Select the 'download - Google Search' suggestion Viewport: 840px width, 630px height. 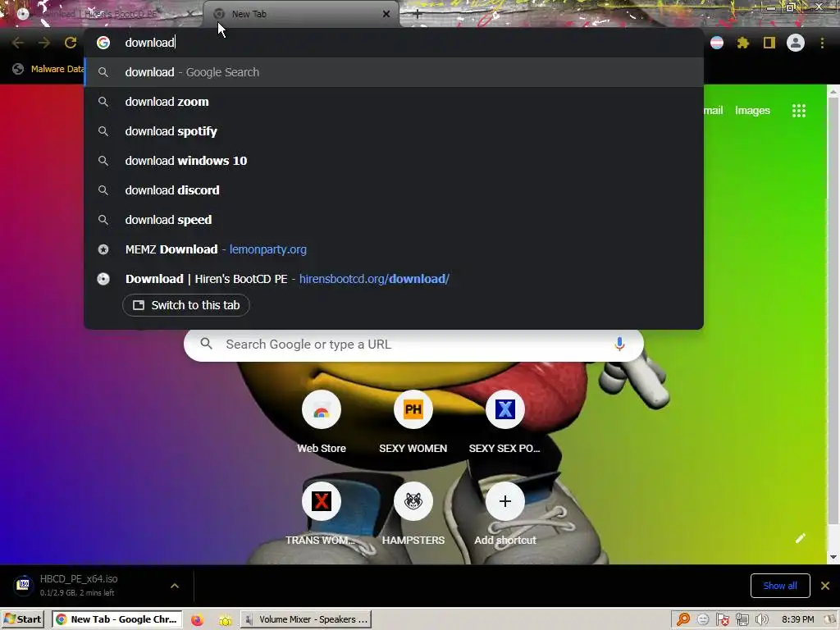point(394,72)
